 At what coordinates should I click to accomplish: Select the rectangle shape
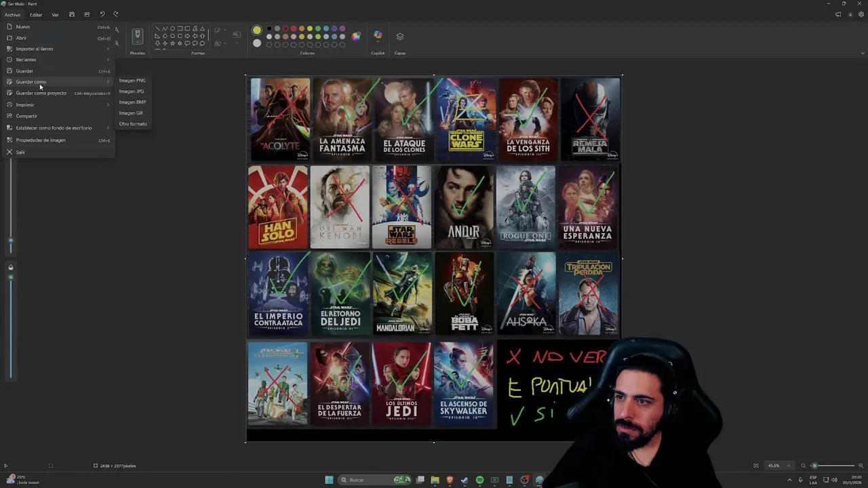(x=180, y=29)
